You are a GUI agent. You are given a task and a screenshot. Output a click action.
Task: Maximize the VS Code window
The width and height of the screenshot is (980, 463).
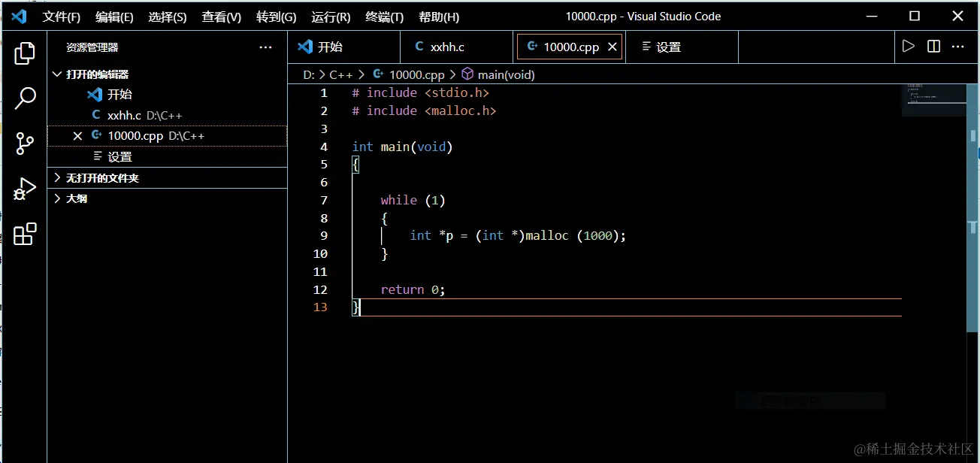click(x=914, y=16)
